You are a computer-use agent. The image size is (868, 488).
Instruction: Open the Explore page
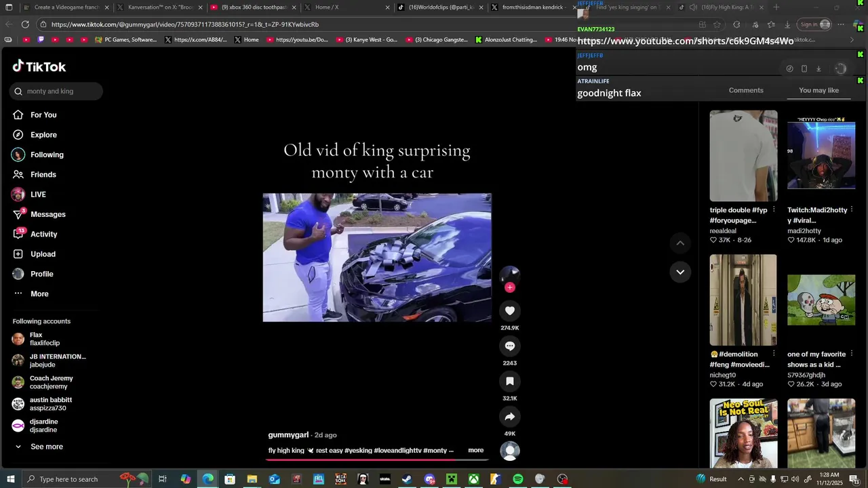coord(43,135)
